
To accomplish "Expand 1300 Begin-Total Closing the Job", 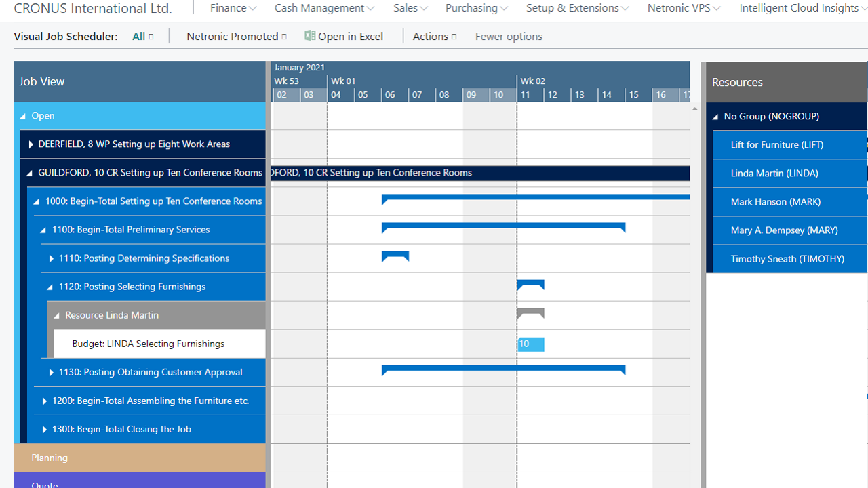I will tap(44, 428).
